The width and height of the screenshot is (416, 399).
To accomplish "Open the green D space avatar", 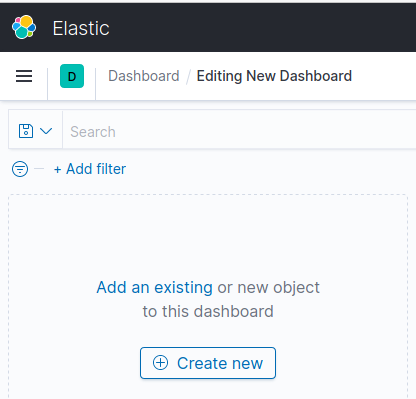I will click(72, 76).
